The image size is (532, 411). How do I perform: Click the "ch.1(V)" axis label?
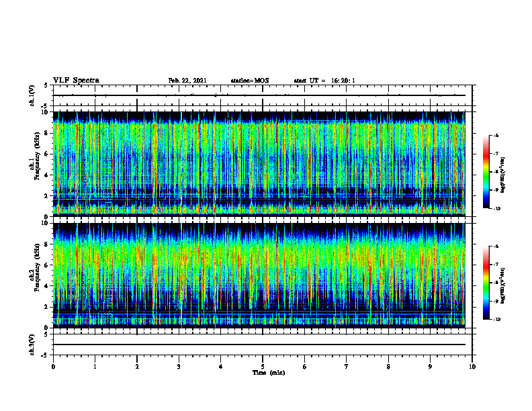coord(32,95)
